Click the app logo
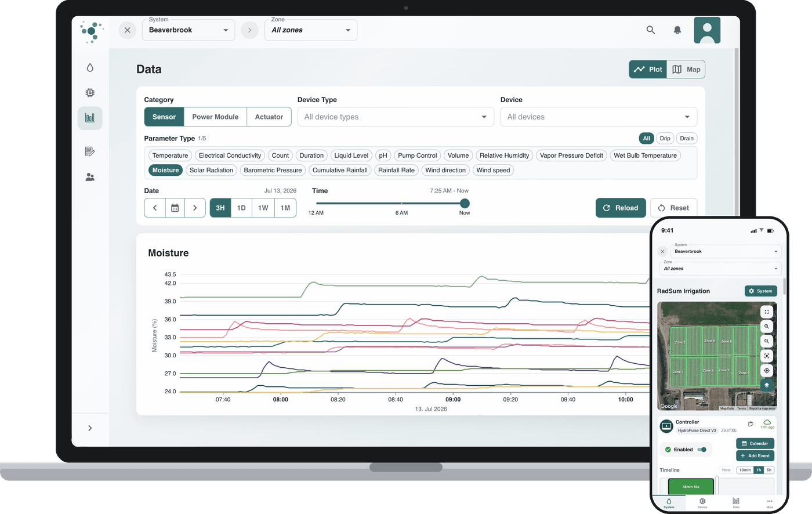Screen dimensions: 812x514 click(92, 31)
